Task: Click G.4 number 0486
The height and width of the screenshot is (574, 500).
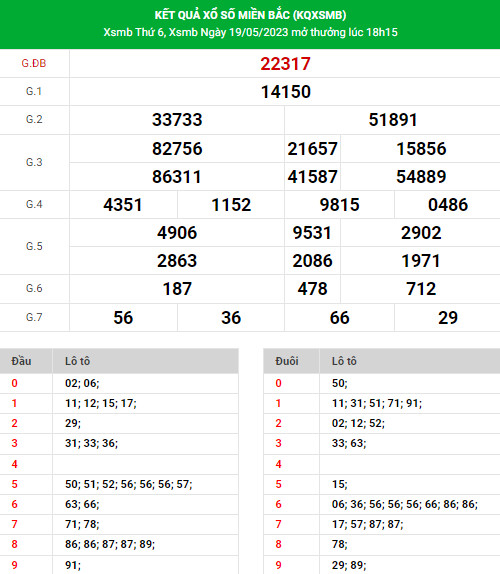Action: pos(448,205)
